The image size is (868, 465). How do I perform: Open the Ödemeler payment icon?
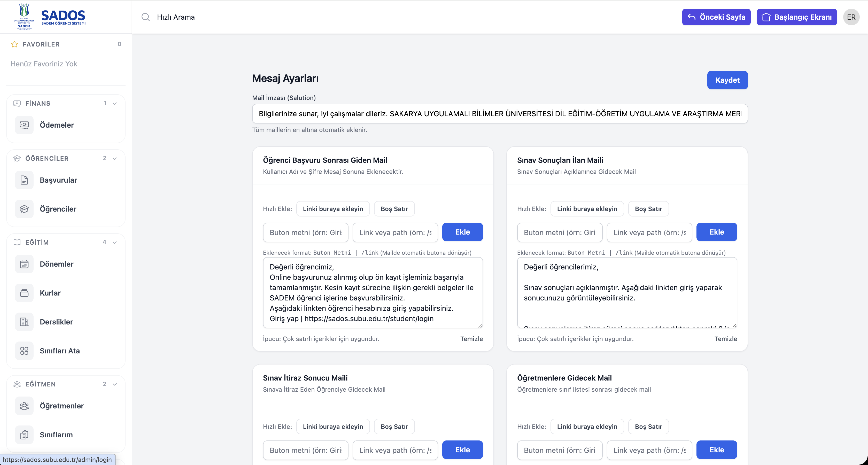coord(24,125)
